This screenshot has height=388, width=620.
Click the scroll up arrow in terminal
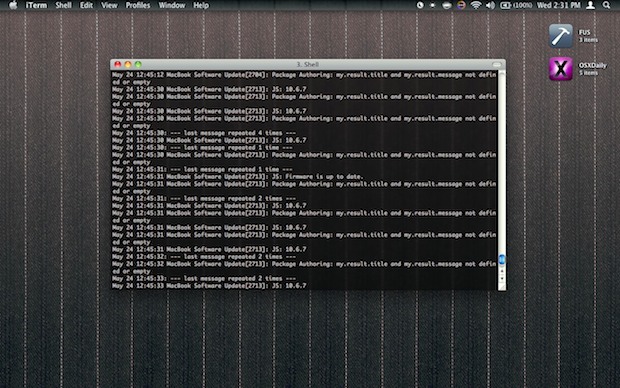[x=502, y=271]
